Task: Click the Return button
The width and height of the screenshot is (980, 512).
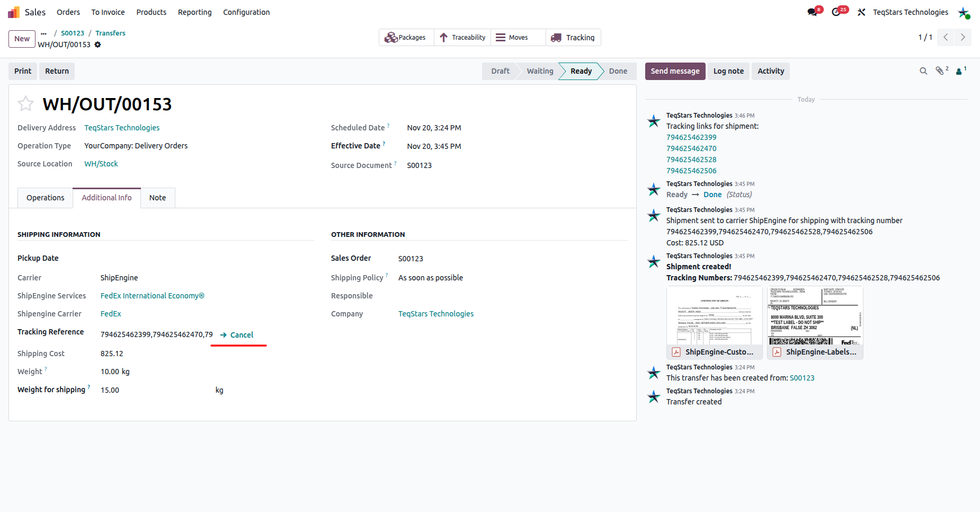Action: click(x=57, y=71)
